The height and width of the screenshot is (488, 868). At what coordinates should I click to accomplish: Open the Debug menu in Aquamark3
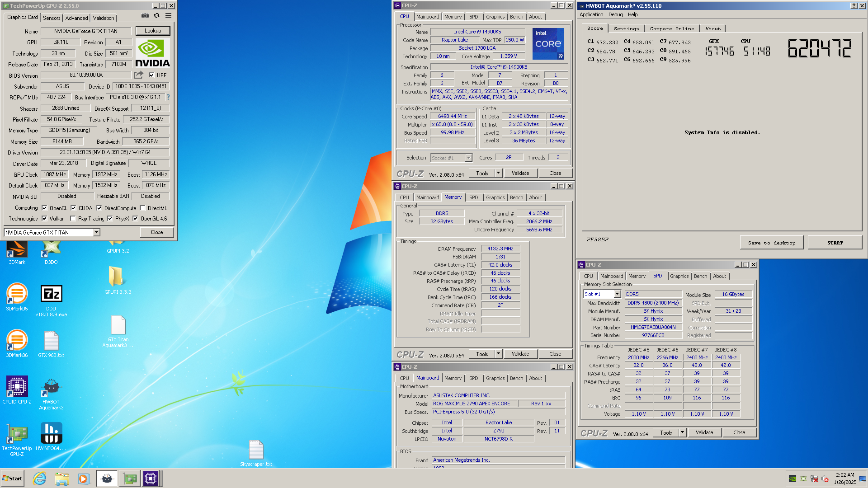[x=615, y=14]
